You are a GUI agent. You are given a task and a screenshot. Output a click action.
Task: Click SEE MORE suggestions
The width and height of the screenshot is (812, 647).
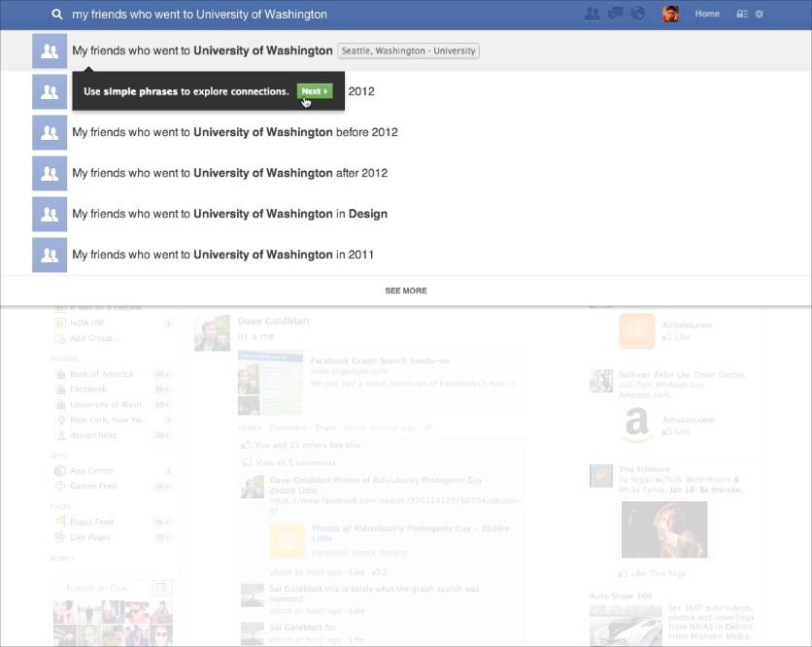pos(406,290)
